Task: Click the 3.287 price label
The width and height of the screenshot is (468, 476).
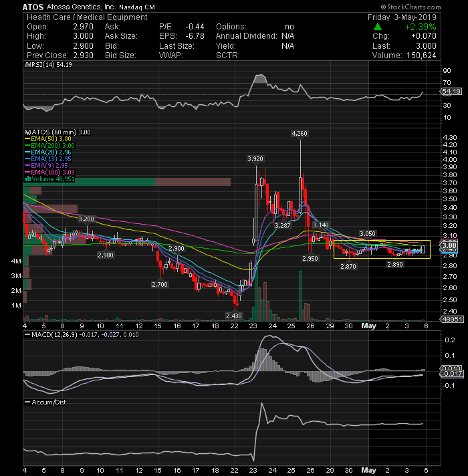Action: [x=283, y=225]
